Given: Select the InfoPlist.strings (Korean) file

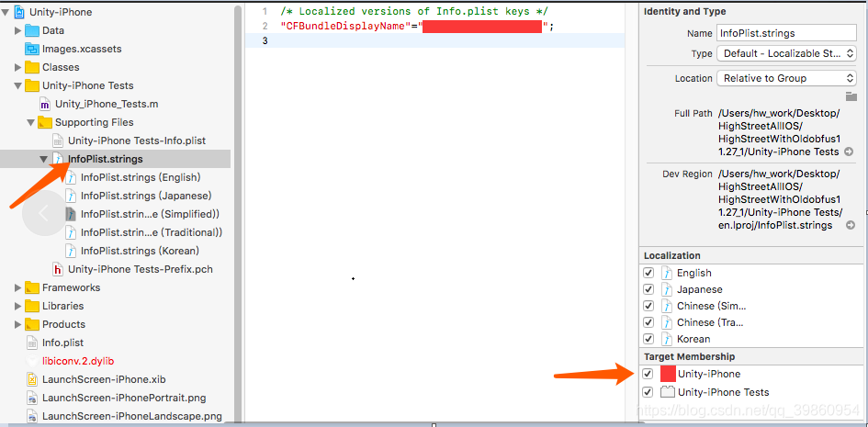Looking at the screenshot, I should point(140,251).
